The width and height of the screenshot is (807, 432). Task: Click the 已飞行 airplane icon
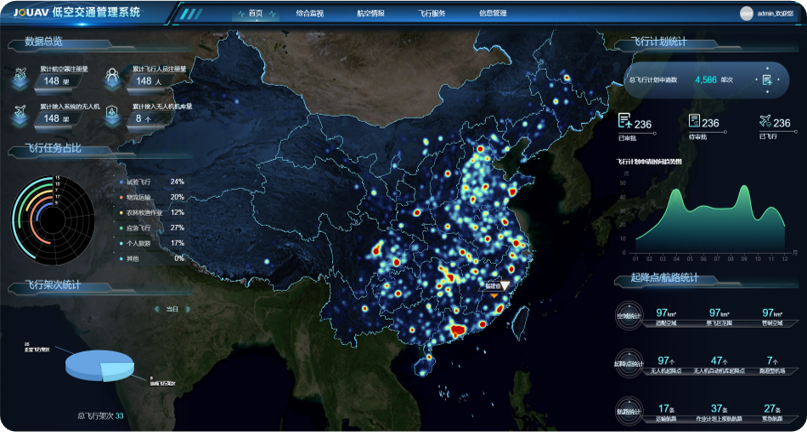764,122
